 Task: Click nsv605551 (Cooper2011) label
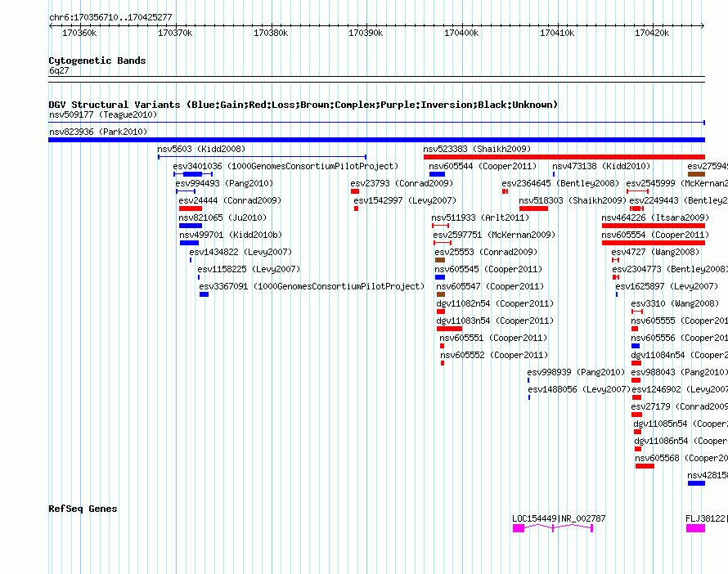493,338
